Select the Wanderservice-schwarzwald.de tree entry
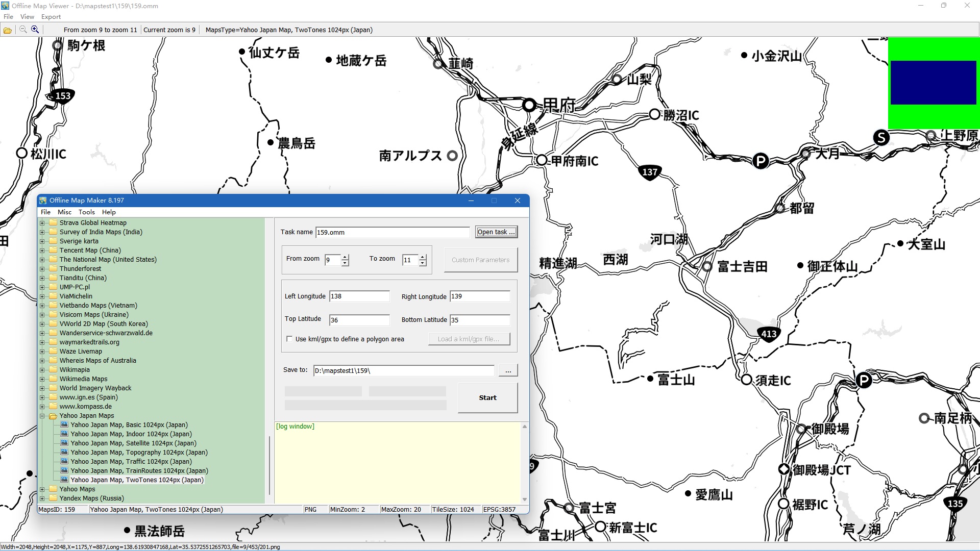This screenshot has width=980, height=551. (x=106, y=333)
